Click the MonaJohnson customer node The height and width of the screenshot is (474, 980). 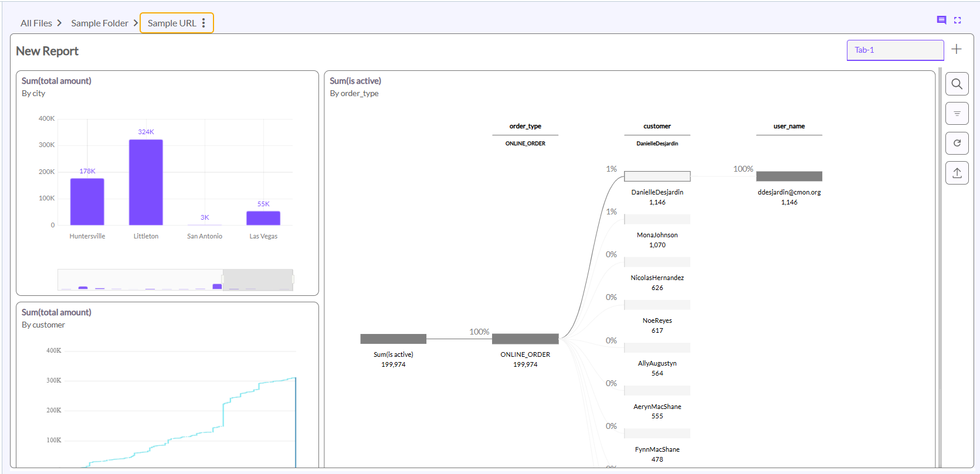click(x=657, y=219)
